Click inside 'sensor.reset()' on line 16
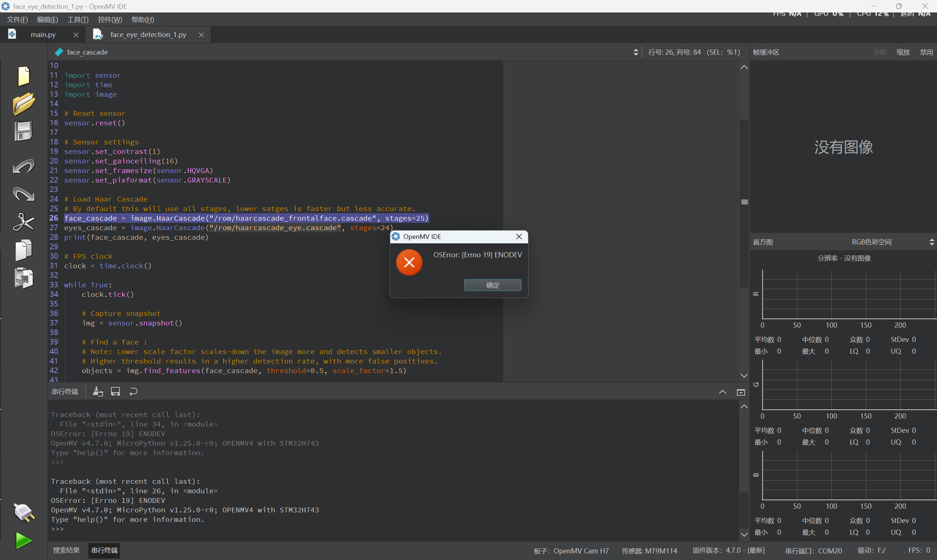This screenshot has height=560, width=937. 94,123
